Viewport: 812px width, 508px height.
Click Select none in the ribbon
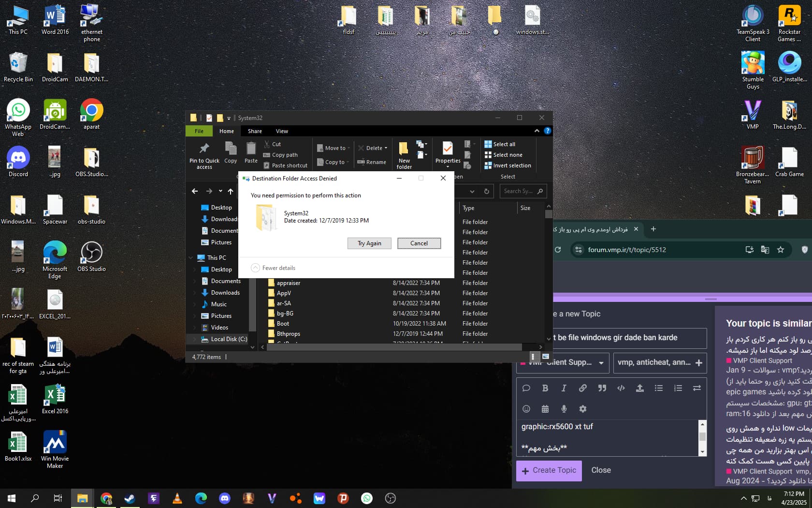pos(503,155)
